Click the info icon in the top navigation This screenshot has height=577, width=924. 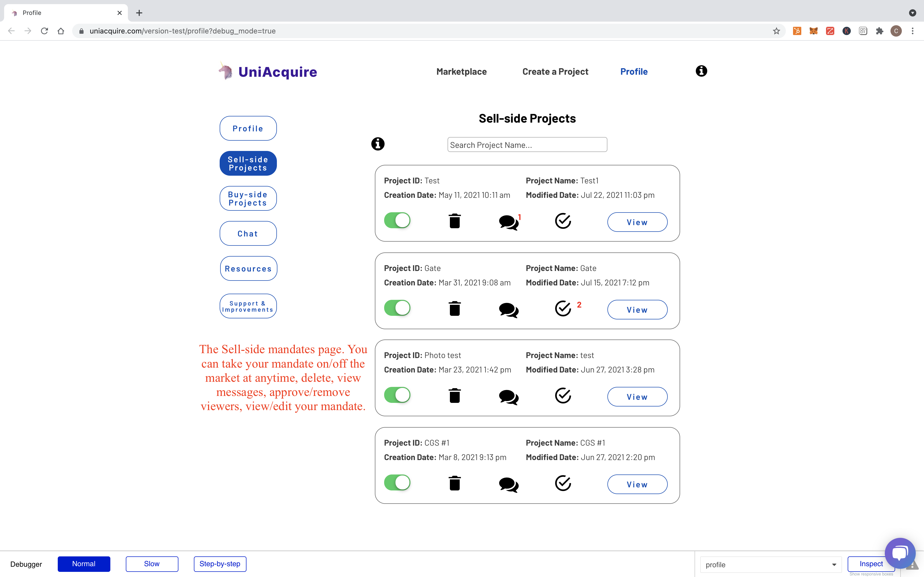(x=701, y=71)
